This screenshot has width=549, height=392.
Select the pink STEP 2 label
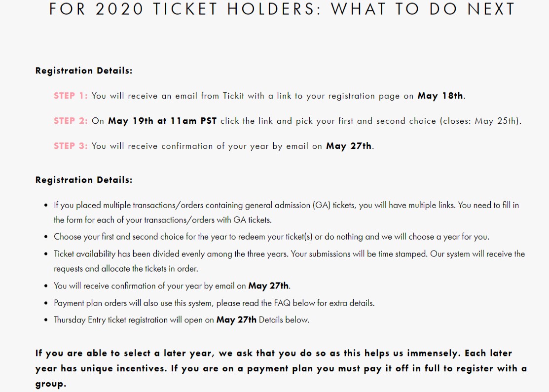point(71,121)
